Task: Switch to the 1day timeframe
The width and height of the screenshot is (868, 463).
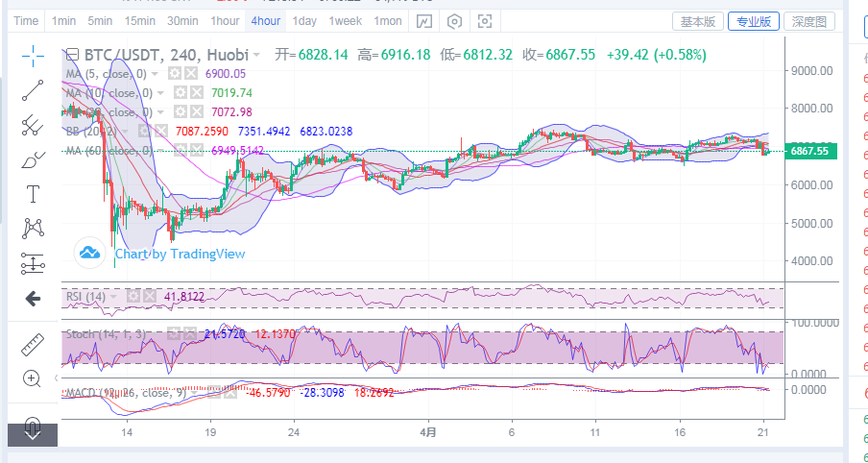Action: (304, 21)
